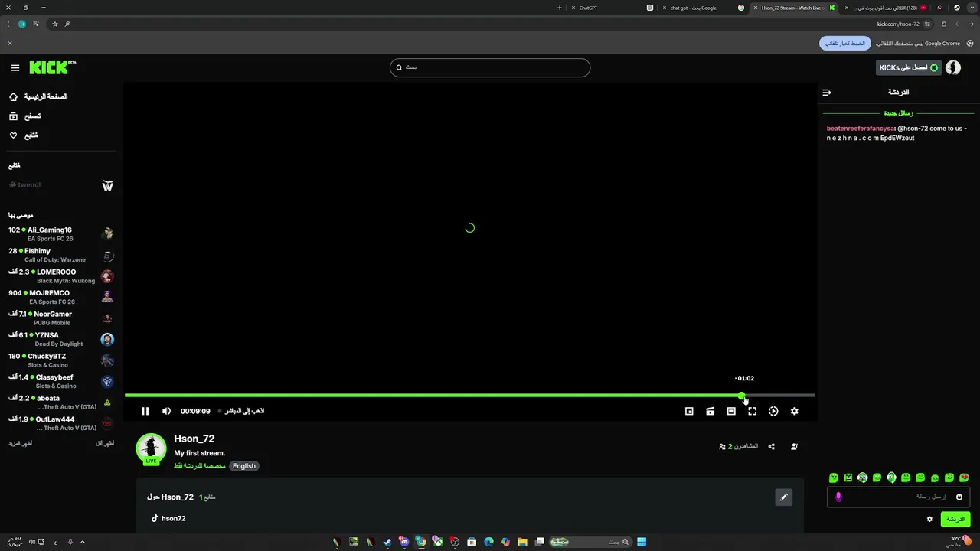Focus chat field 'إرسال رسالة'
980x551 pixels.
[899, 497]
